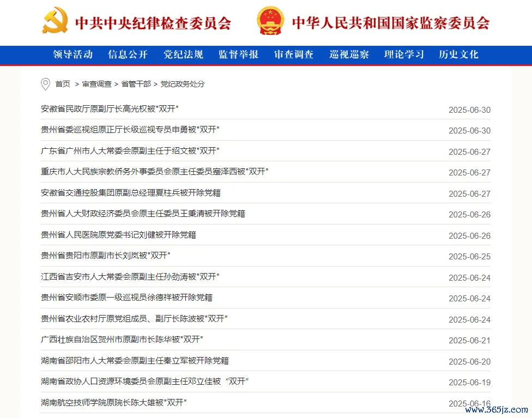Open article about 湖南省政协邓立佳被双开
Screen dimensions: 532x418
click(145, 381)
